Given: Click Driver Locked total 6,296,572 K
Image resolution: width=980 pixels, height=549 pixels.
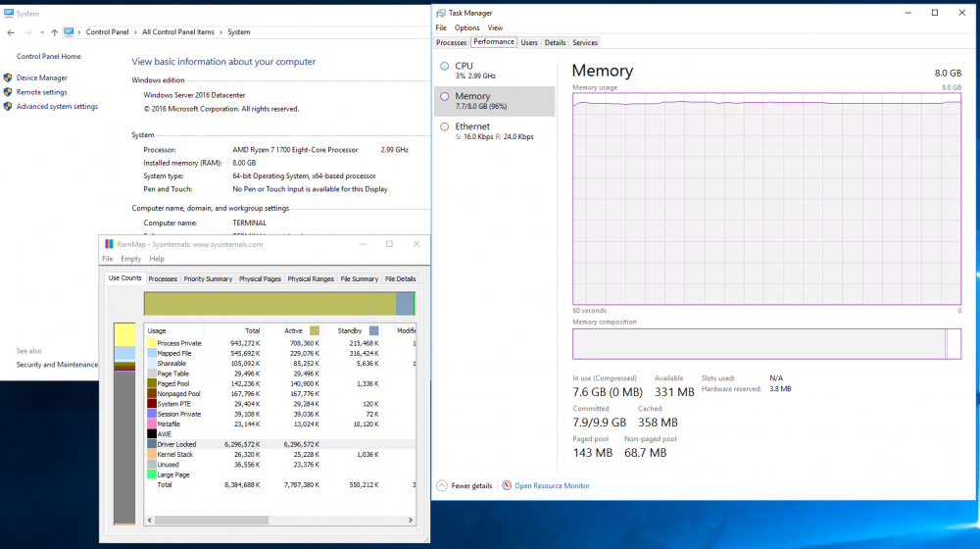Looking at the screenshot, I should (242, 444).
